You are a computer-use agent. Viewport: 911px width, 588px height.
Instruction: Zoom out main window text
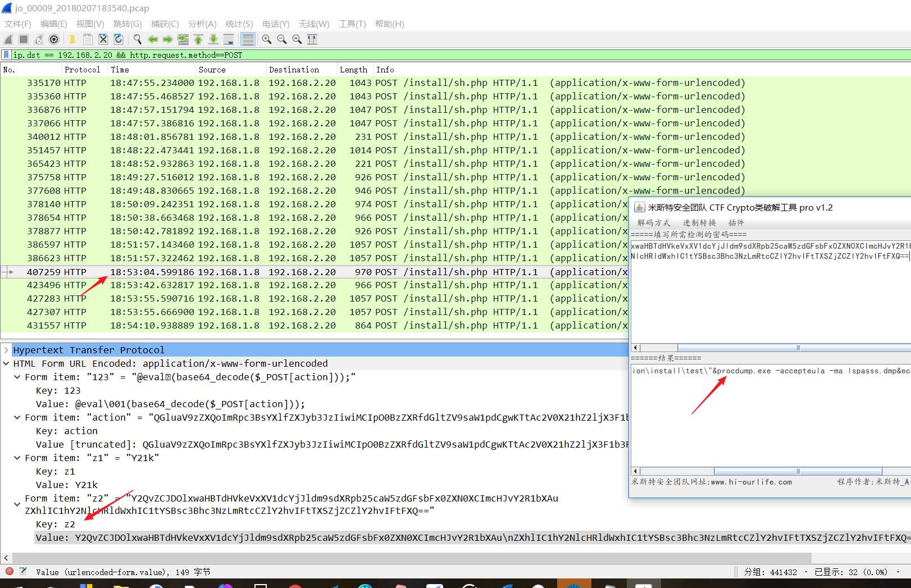pyautogui.click(x=282, y=39)
